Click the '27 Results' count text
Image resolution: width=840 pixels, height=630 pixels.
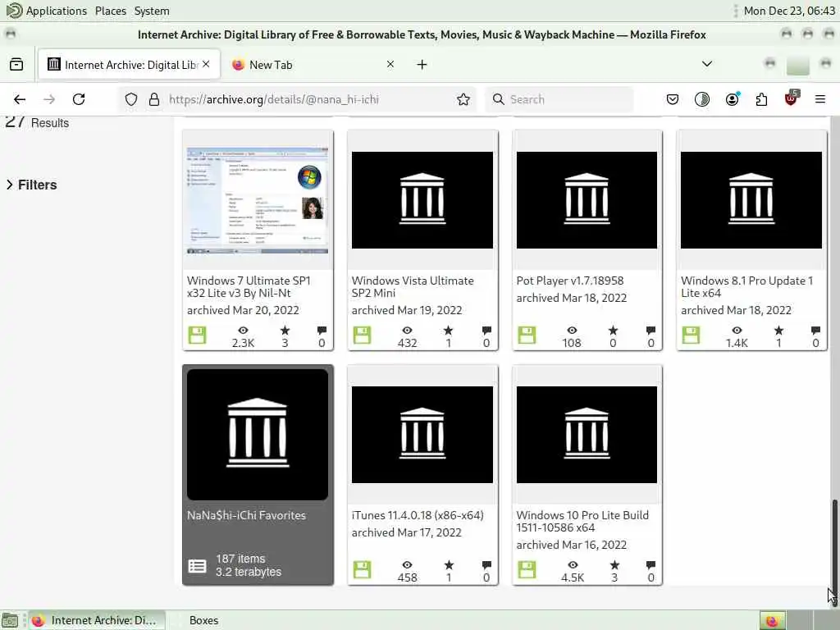tap(37, 122)
